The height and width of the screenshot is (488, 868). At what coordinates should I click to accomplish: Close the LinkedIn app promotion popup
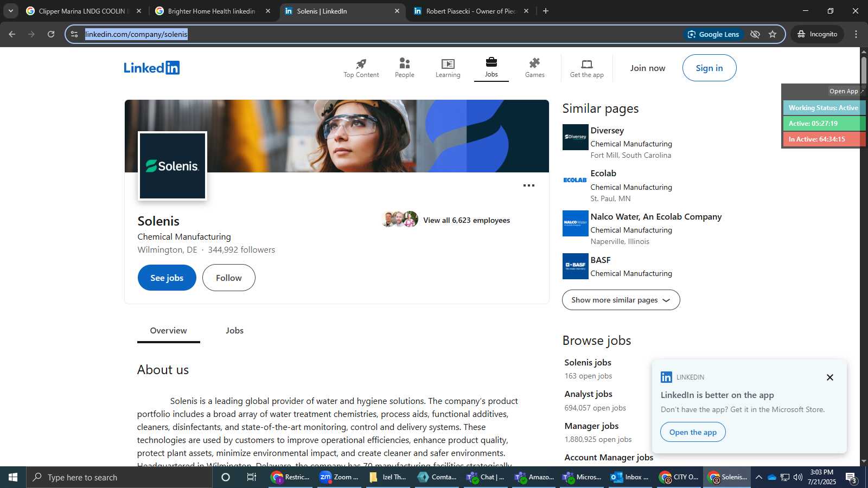tap(829, 377)
